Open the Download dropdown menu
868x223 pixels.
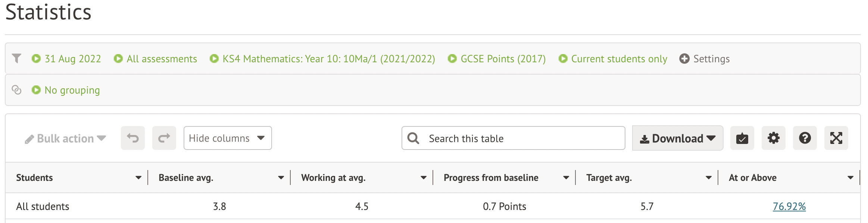point(677,138)
